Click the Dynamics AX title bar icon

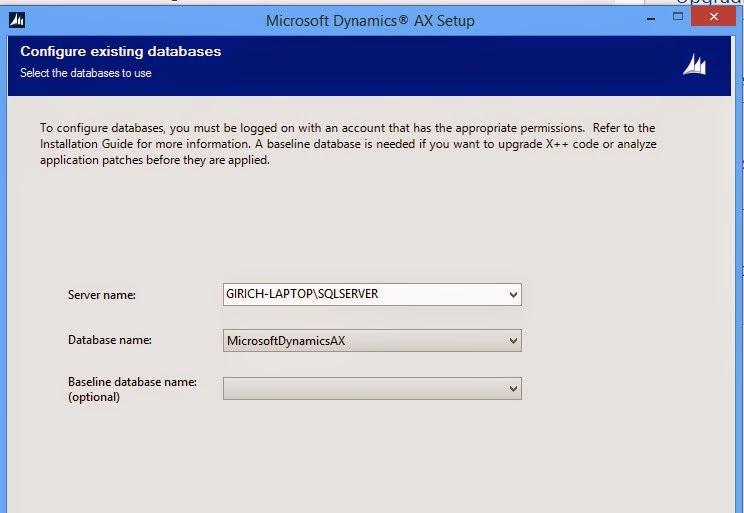tap(16, 19)
